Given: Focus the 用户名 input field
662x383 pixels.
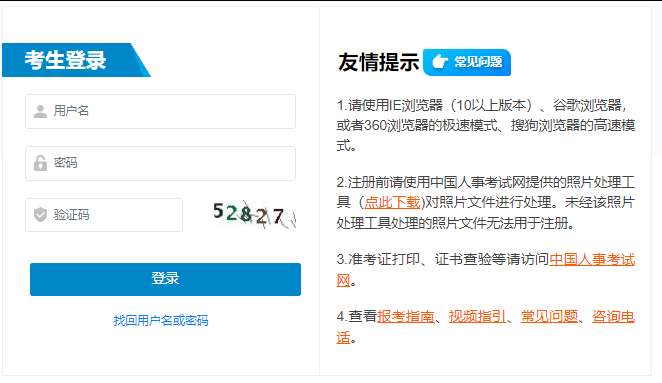Looking at the screenshot, I should point(160,111).
